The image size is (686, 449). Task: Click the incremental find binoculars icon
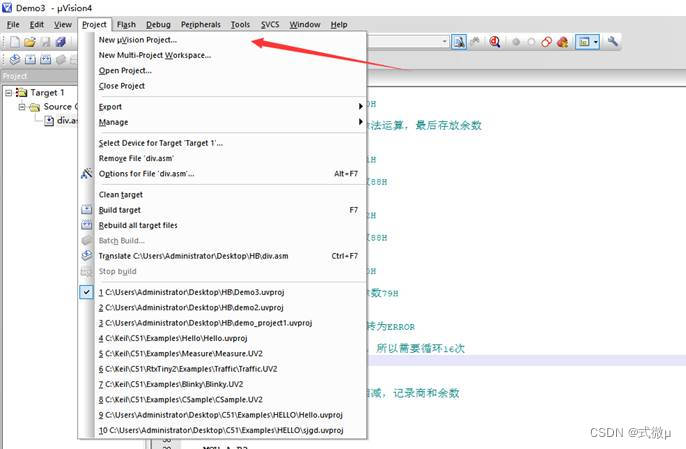[x=475, y=42]
